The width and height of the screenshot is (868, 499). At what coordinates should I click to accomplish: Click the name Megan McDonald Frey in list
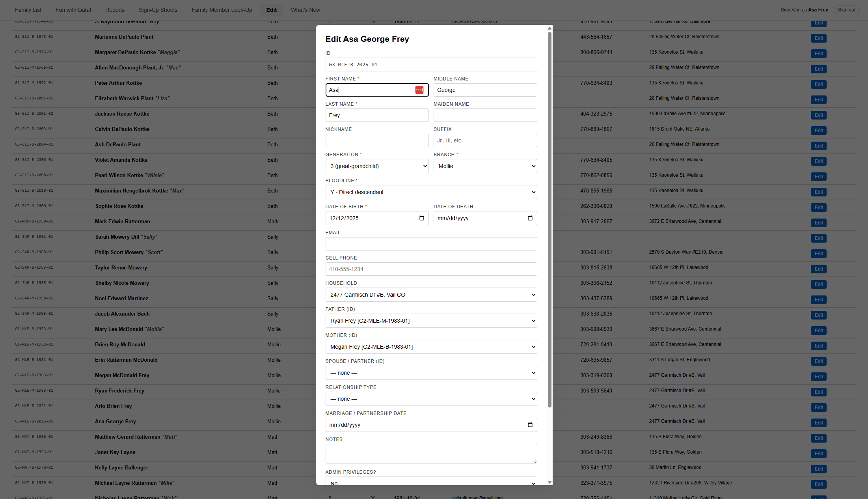(122, 375)
